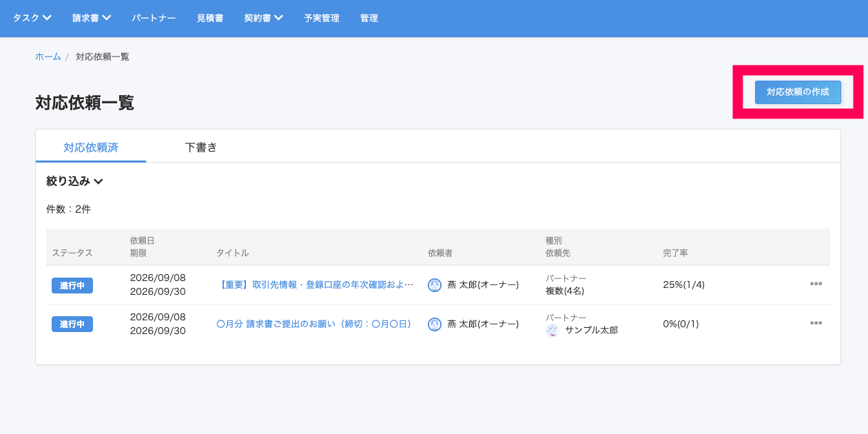Open 予実管理 from the top menu
868x434 pixels.
(x=321, y=18)
